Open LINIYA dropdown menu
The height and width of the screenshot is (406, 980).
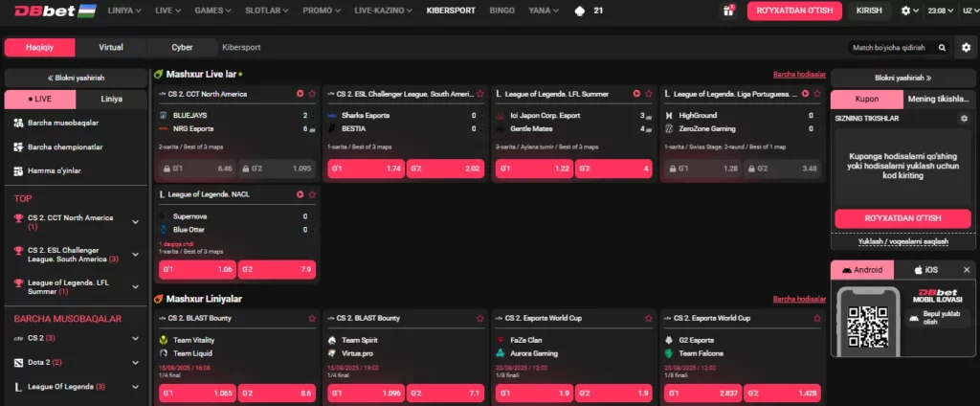coord(124,11)
